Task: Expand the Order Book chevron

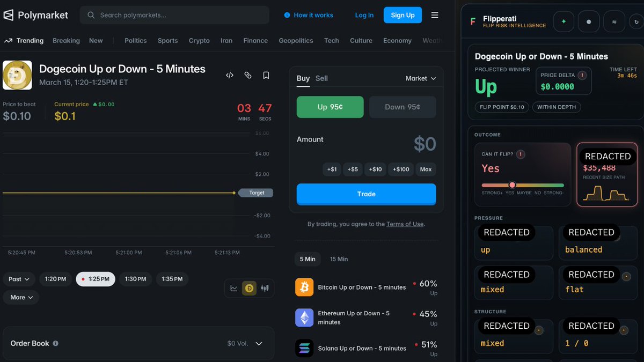Action: click(x=259, y=343)
